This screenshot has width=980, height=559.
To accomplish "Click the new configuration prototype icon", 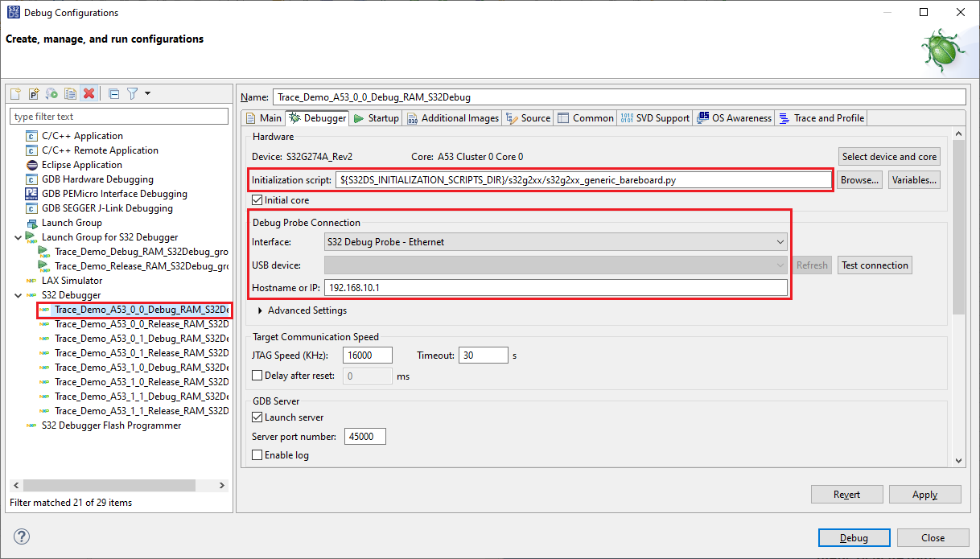I will 33,93.
